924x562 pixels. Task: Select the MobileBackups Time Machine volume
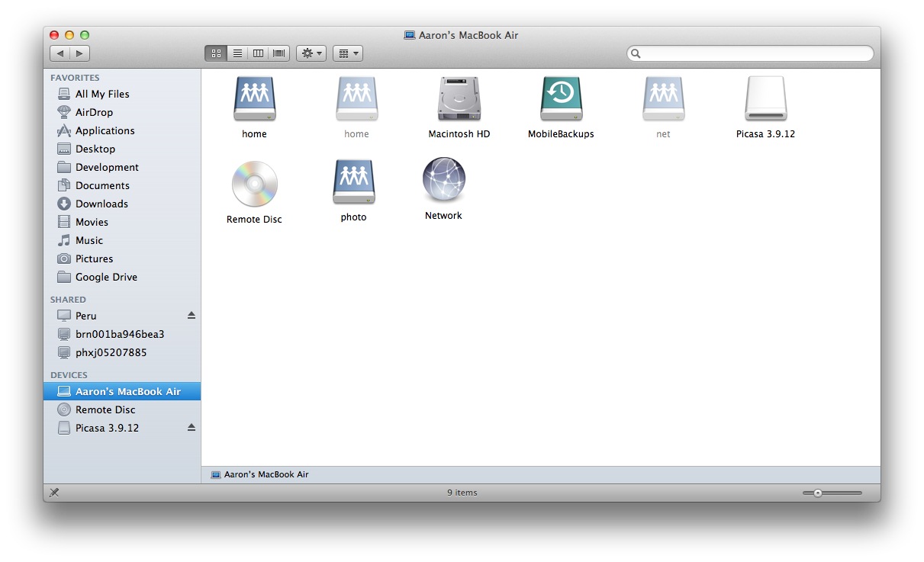pos(561,100)
